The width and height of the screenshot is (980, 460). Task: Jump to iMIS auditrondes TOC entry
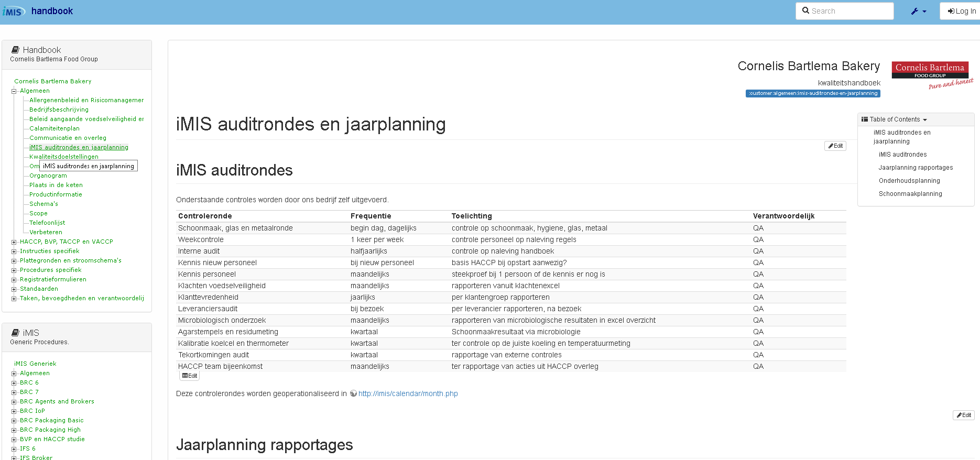(902, 155)
